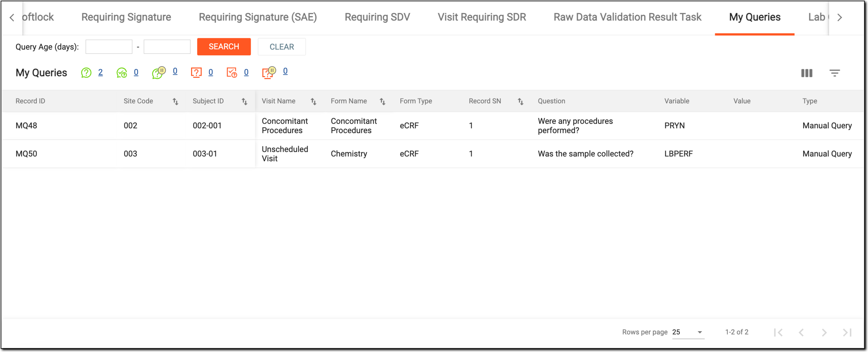Open the answered queries count link 0

(x=136, y=72)
